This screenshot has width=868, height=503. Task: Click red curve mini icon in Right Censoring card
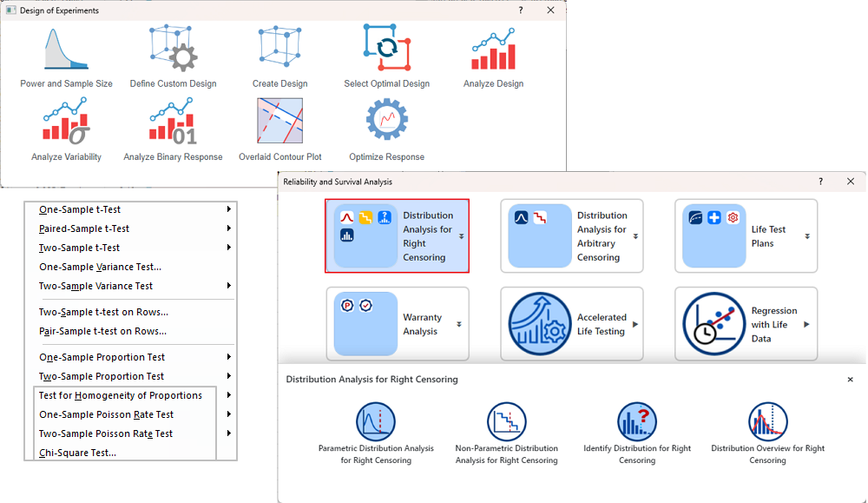pos(347,217)
